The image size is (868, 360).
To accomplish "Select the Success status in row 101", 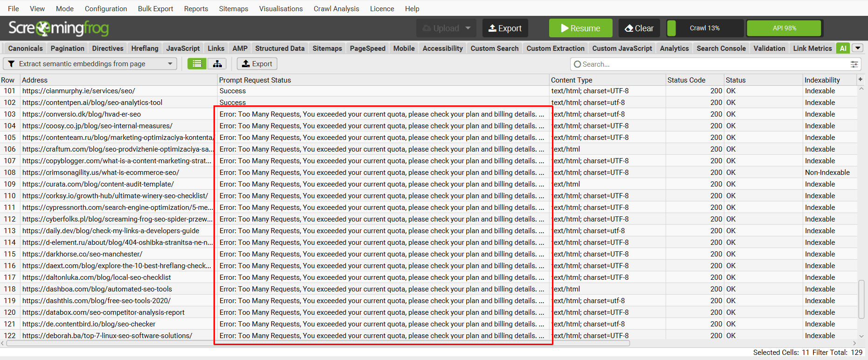I will click(x=233, y=91).
